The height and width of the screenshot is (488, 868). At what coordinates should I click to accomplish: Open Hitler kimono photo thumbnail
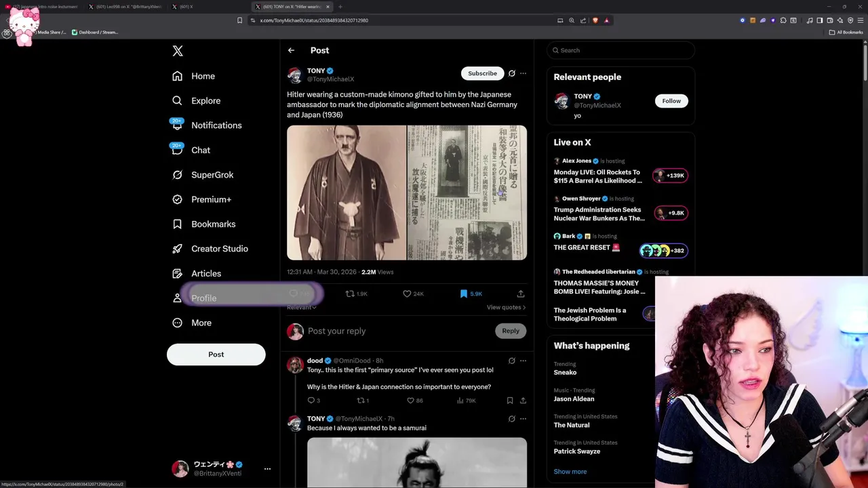(x=347, y=192)
